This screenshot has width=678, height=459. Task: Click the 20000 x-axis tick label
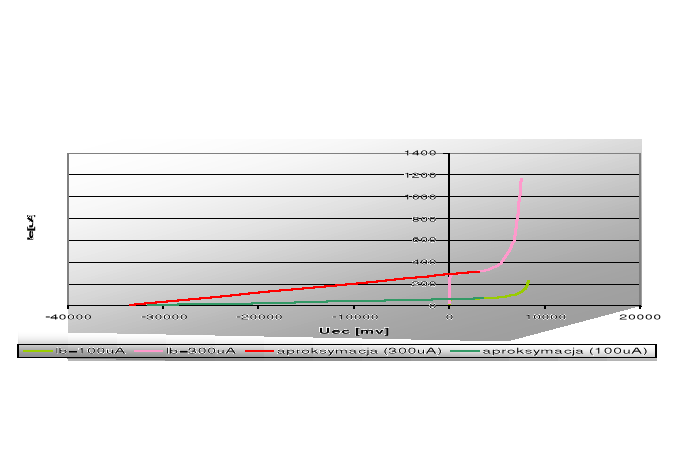click(639, 316)
